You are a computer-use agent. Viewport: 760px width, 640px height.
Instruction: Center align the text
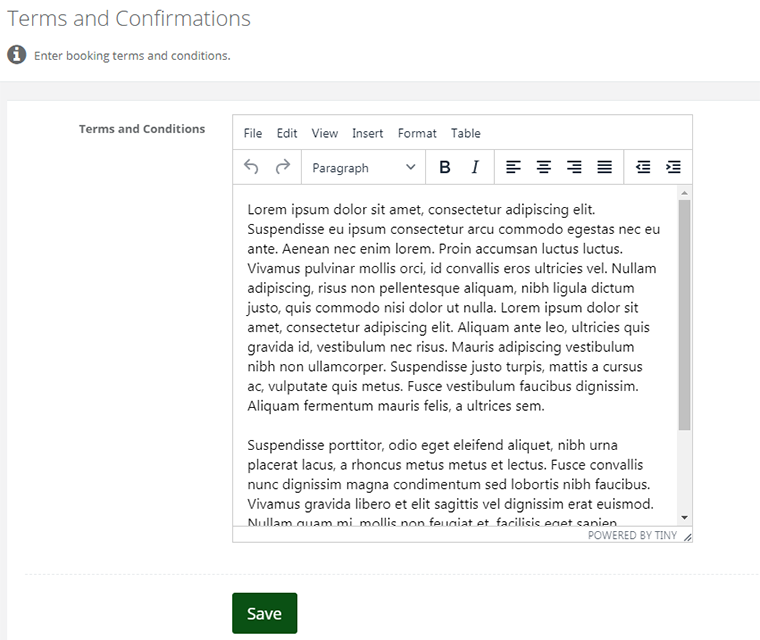544,167
